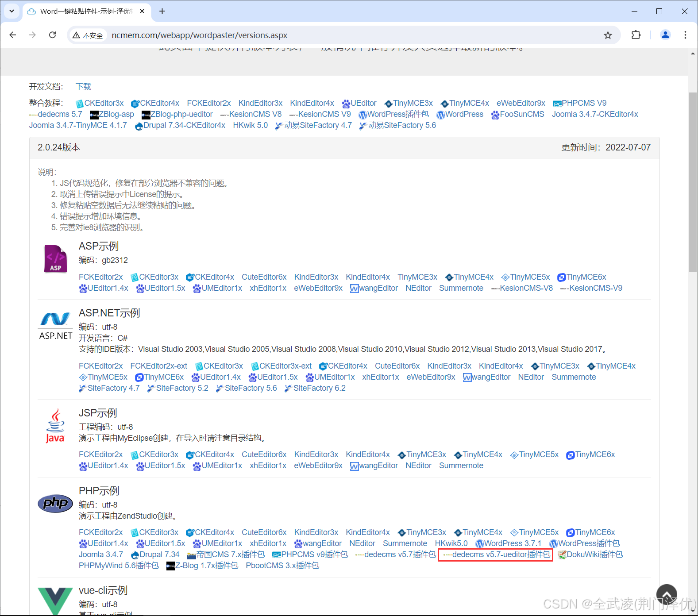Open ZBlog-php-ueditor tutorial link
The height and width of the screenshot is (616, 698).
[177, 114]
